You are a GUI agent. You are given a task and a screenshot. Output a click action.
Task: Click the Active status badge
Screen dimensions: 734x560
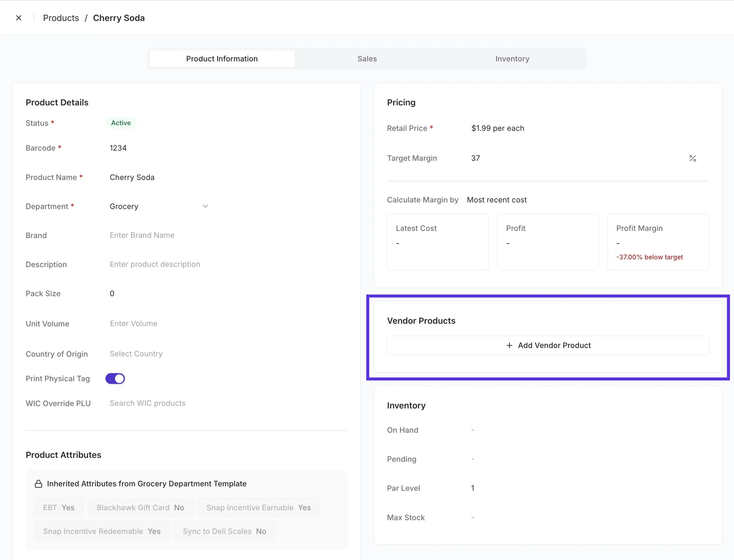coord(121,123)
